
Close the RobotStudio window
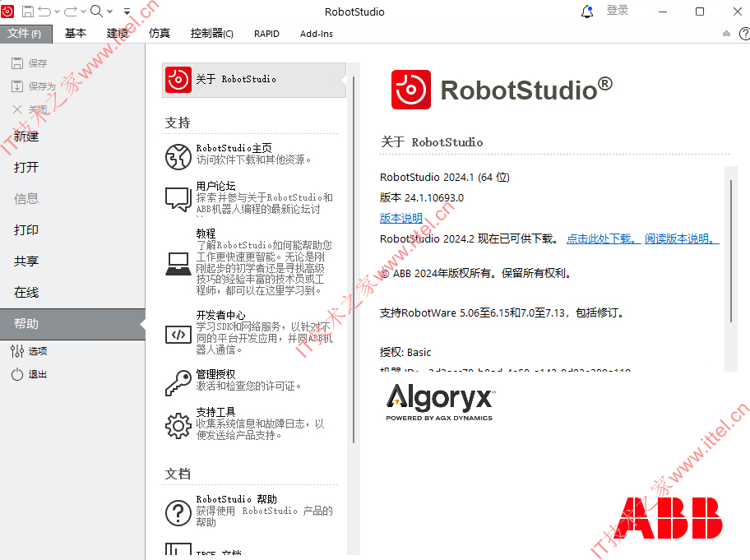(x=738, y=12)
